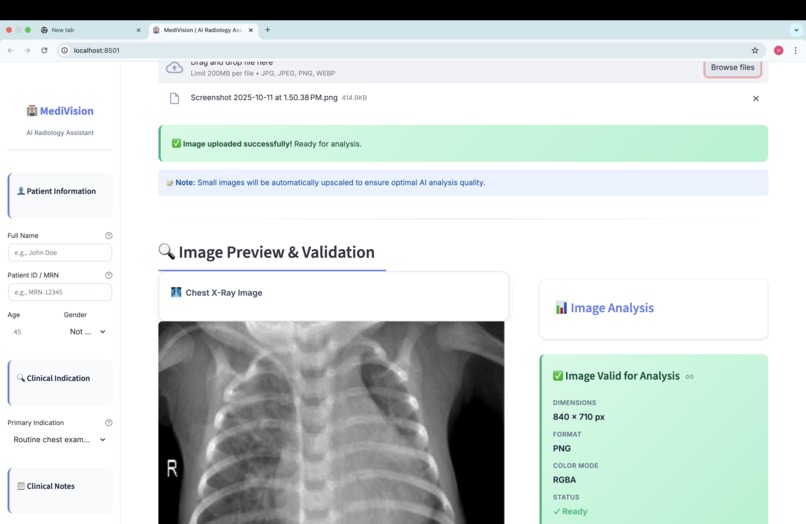This screenshot has width=806, height=524.
Task: Click the Ready status value
Action: (570, 511)
